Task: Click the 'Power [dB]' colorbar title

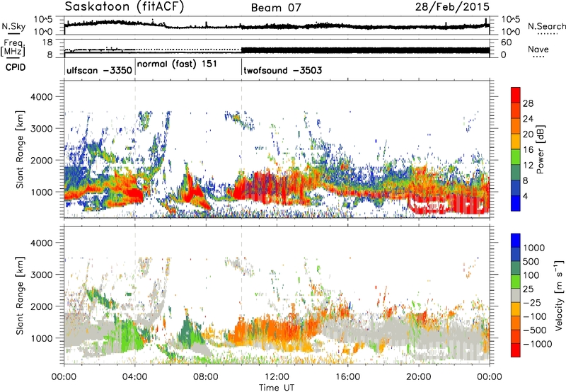Action: 540,149
